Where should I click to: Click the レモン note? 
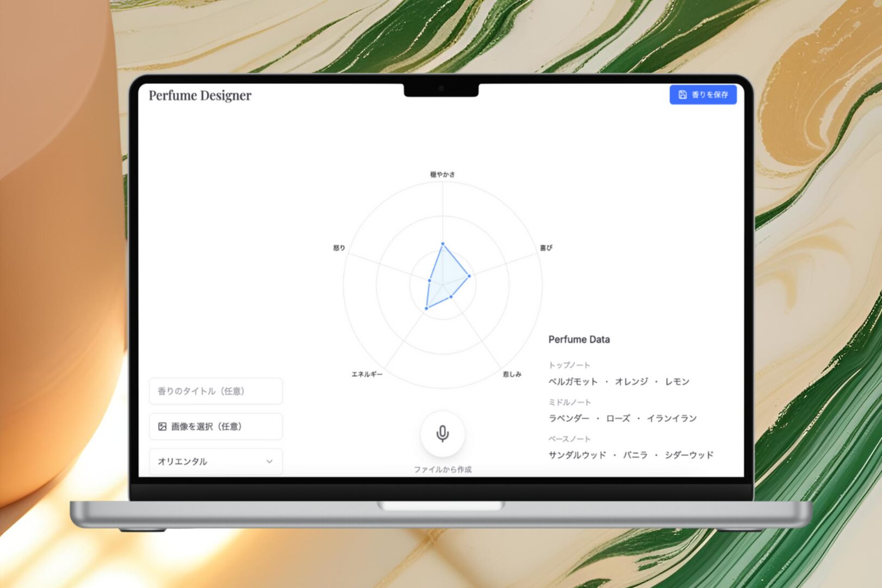tap(677, 382)
